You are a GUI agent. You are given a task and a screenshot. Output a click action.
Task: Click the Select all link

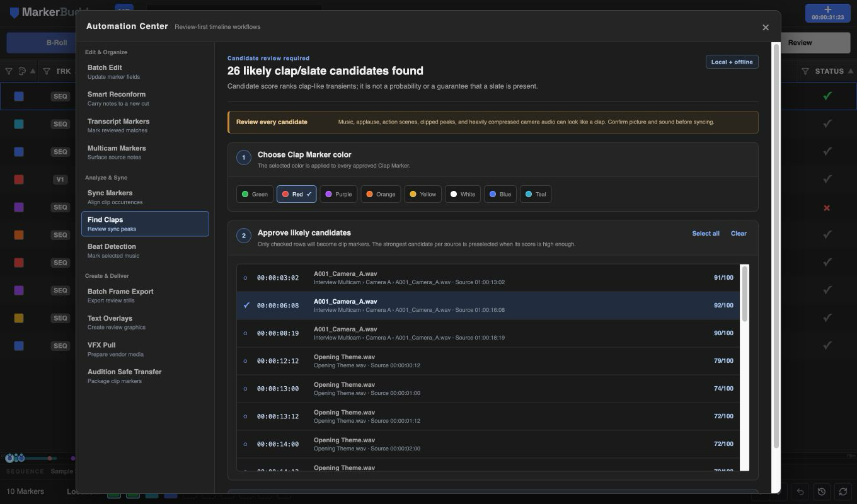coord(706,234)
